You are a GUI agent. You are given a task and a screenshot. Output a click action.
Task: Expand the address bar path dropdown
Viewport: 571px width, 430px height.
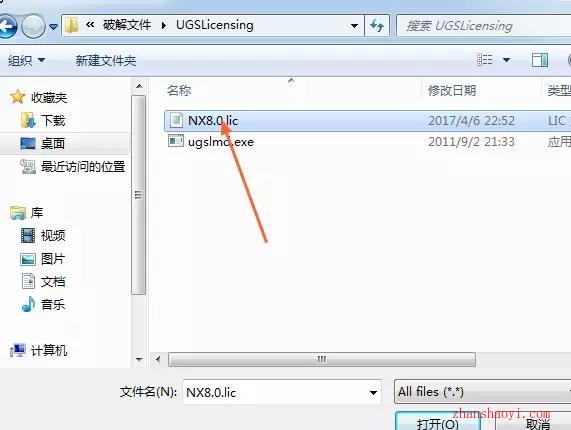[x=354, y=26]
